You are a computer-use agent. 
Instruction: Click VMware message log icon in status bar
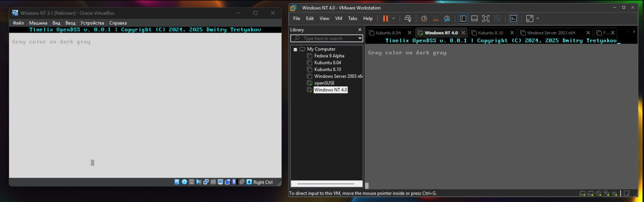(x=627, y=193)
